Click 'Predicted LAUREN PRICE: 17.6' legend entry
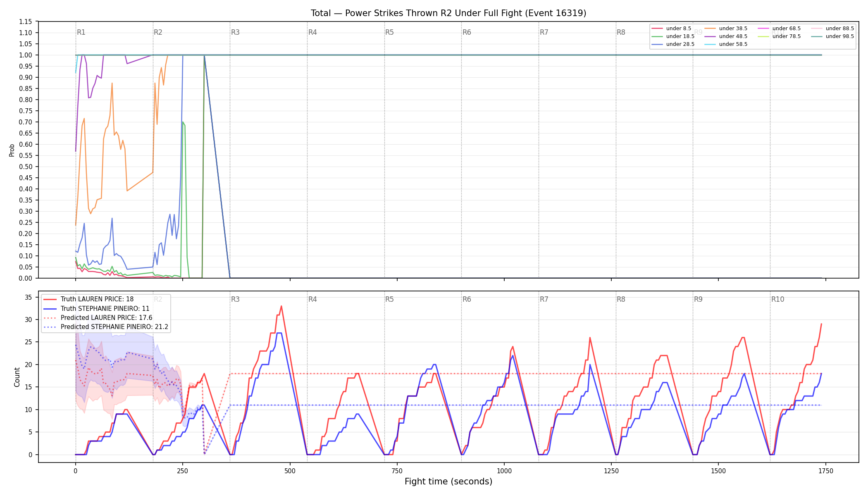The image size is (868, 496). tap(98, 318)
